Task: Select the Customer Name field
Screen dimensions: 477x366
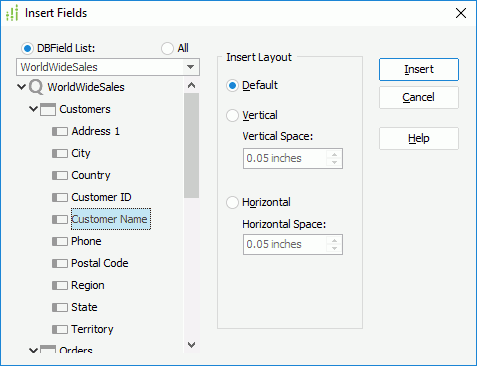Action: pyautogui.click(x=111, y=219)
